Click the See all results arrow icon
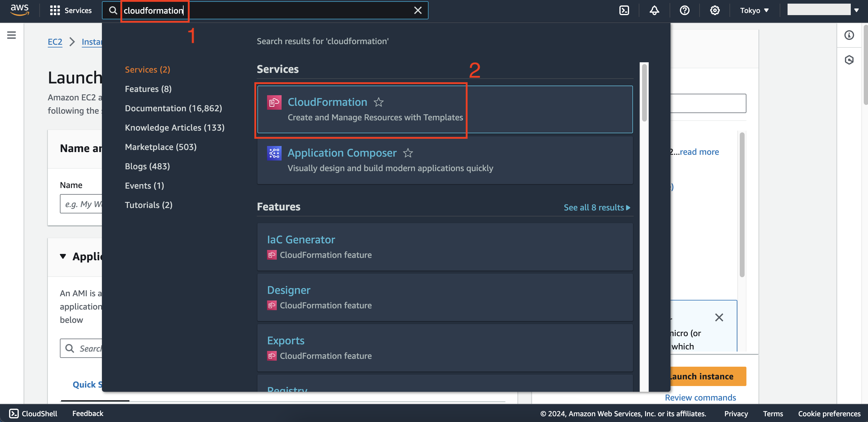 [628, 208]
